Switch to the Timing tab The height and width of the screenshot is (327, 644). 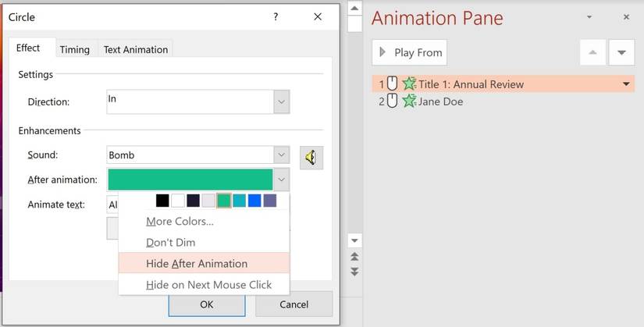click(x=75, y=50)
